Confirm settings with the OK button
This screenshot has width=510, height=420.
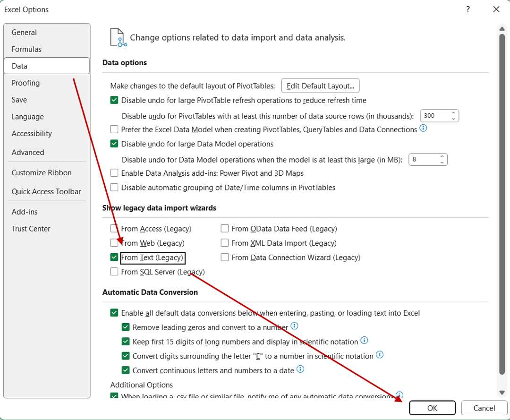tap(432, 408)
